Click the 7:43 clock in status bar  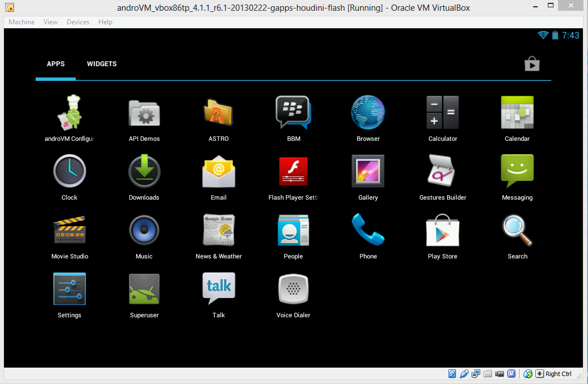pos(570,35)
